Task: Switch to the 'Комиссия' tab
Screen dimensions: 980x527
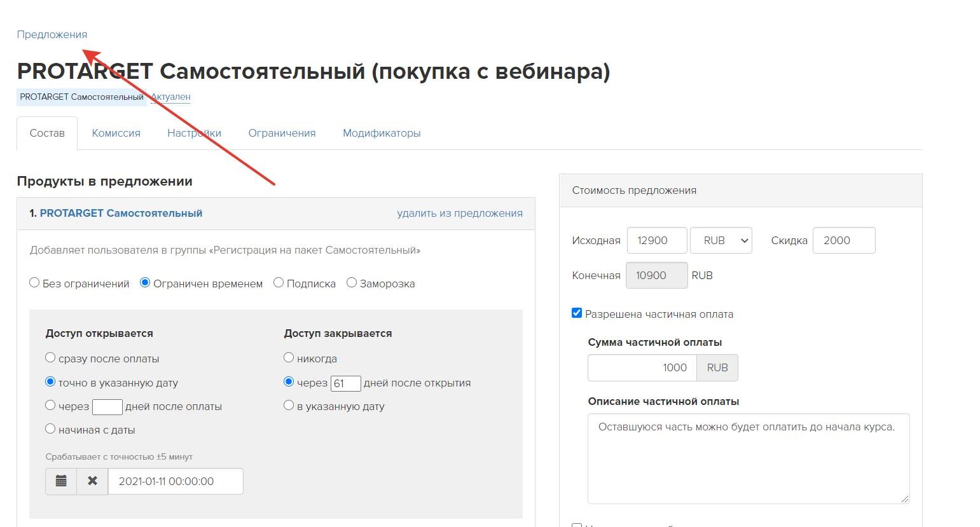Action: pyautogui.click(x=116, y=133)
